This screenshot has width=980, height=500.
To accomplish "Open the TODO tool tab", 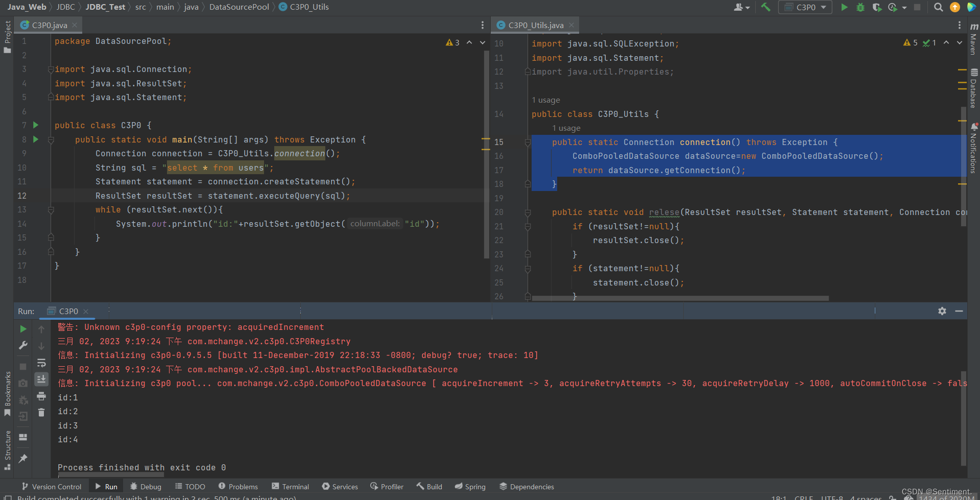I will pos(190,487).
